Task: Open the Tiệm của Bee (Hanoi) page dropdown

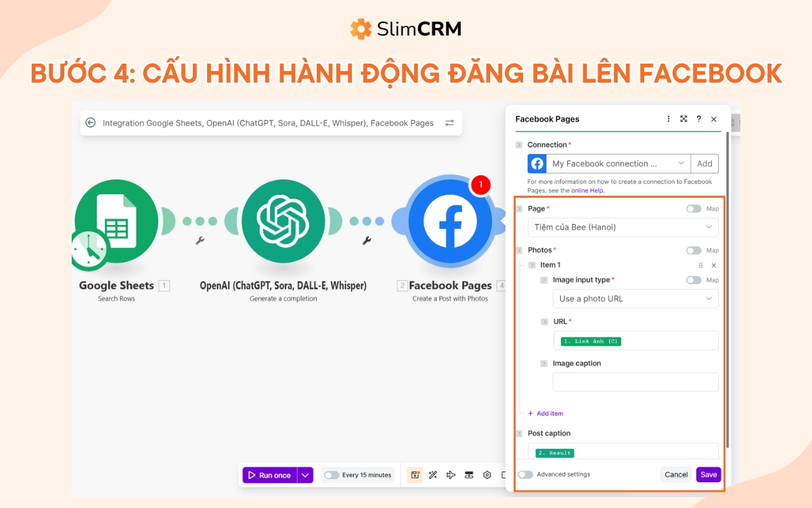Action: point(622,228)
